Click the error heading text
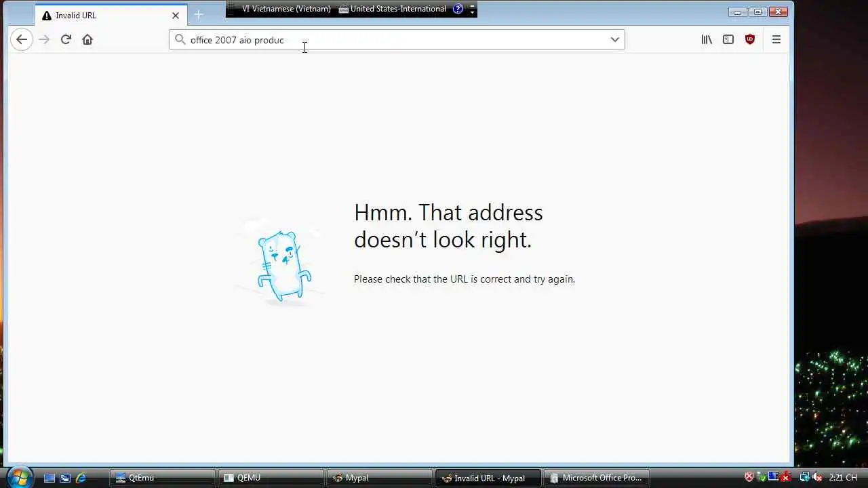 [448, 226]
